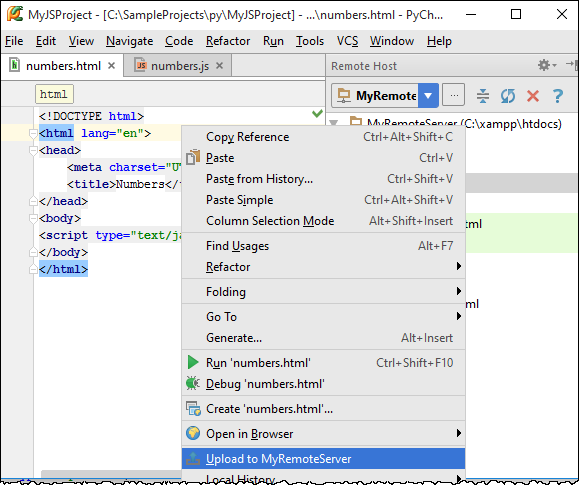Select MyRemoteServer folder in tree
580x485 pixels.
(x=456, y=123)
